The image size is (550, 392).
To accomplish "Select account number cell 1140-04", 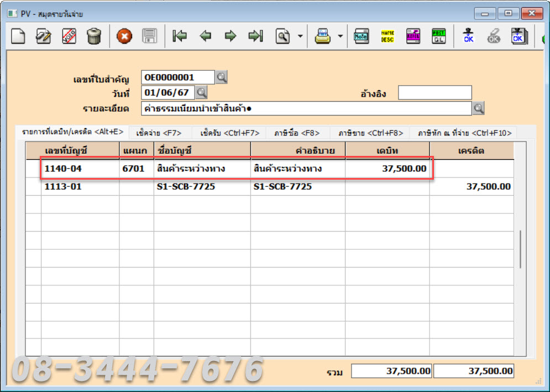I will point(80,169).
